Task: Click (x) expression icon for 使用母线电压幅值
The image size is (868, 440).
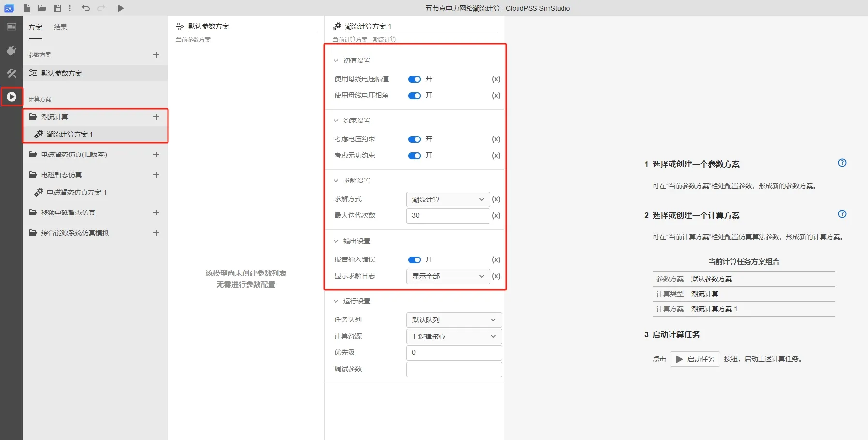Action: [496, 79]
